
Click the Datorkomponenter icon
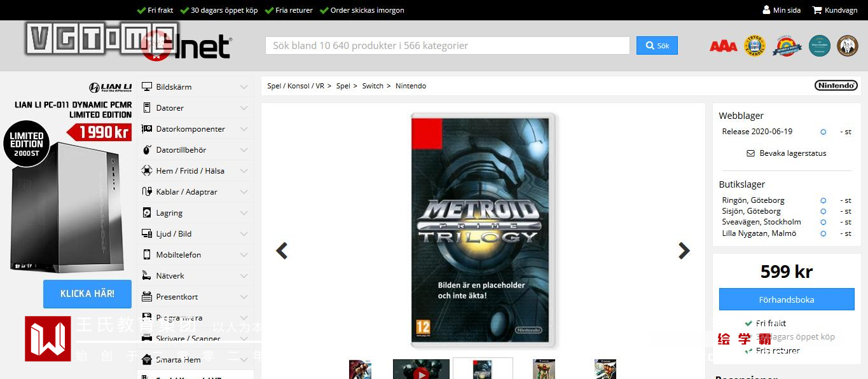tap(147, 128)
